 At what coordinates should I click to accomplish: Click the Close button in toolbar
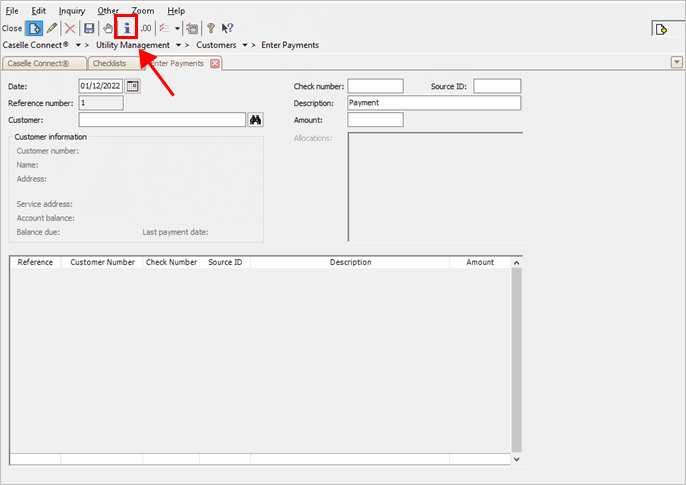click(x=12, y=28)
